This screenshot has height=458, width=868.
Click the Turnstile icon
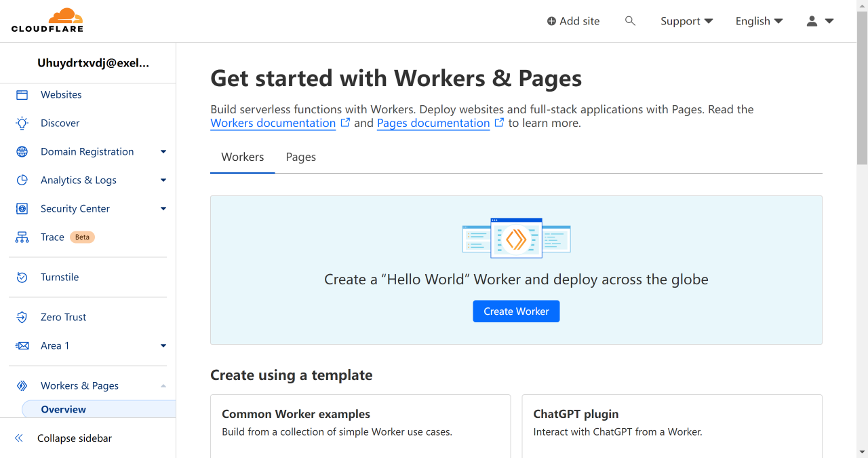coord(22,278)
